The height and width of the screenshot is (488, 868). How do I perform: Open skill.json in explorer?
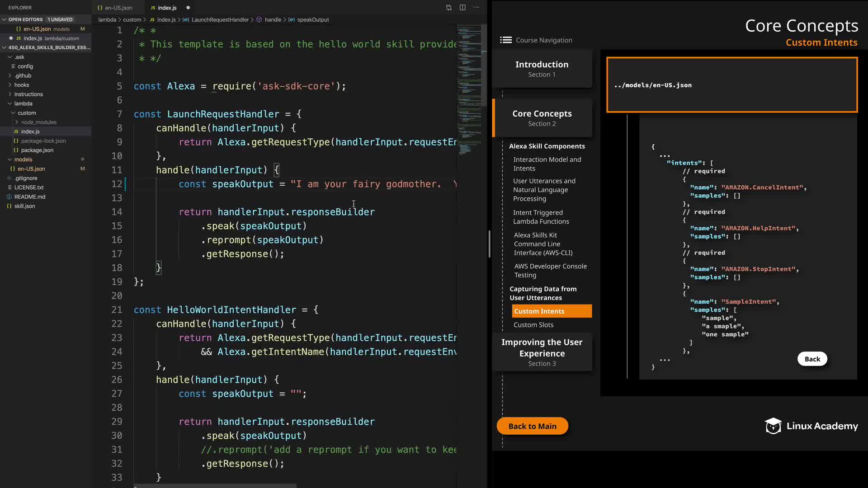24,206
